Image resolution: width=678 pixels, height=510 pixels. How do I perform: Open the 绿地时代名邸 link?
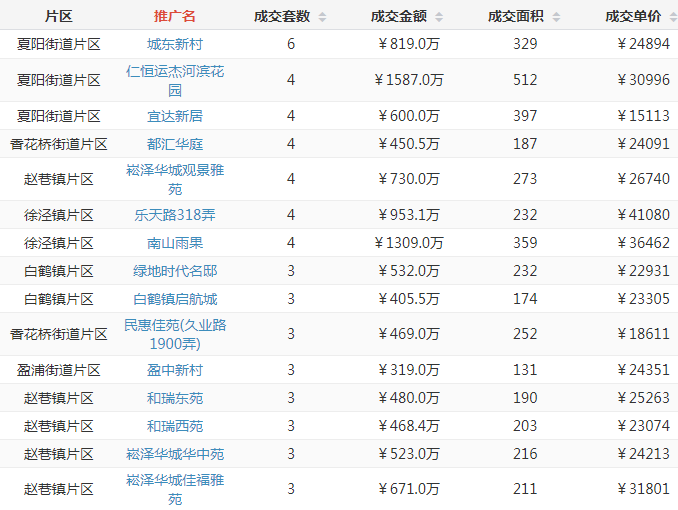[x=175, y=271]
